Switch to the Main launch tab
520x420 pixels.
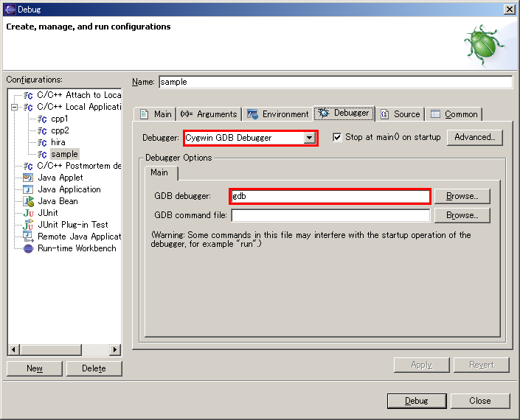click(155, 114)
